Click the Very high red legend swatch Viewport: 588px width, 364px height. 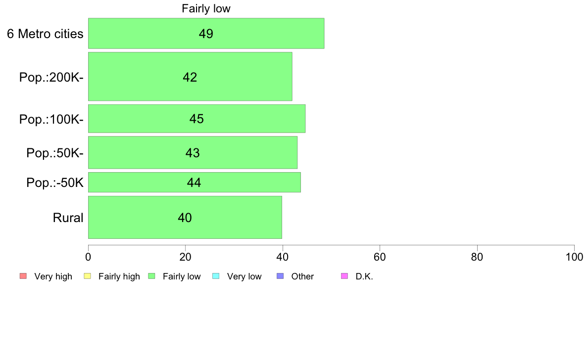(23, 276)
